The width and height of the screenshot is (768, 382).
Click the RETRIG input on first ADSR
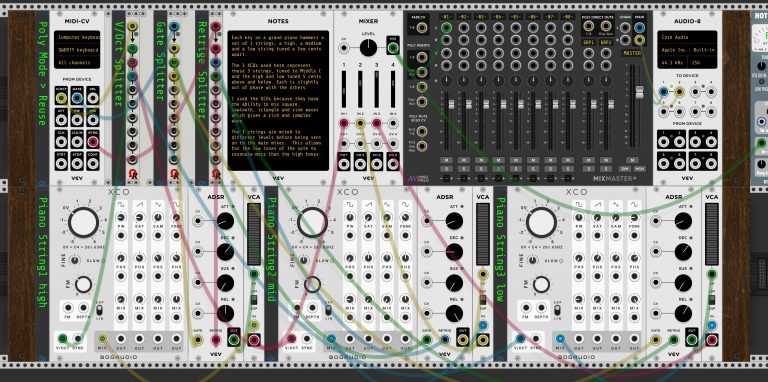[216, 339]
